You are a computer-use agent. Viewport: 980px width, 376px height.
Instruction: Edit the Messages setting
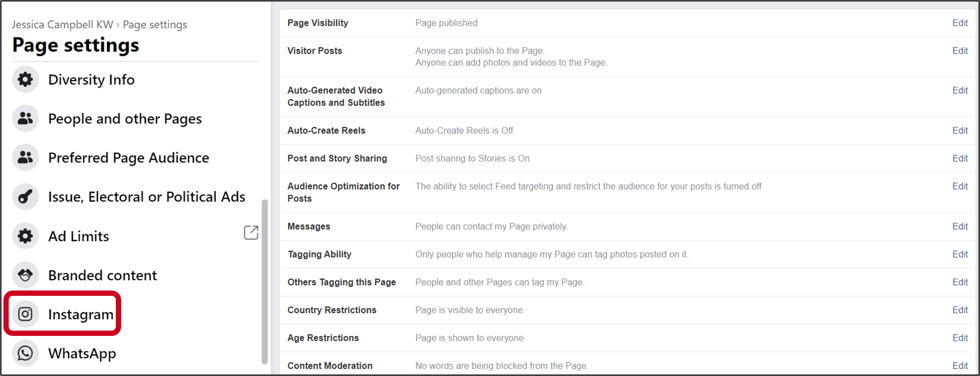[960, 226]
